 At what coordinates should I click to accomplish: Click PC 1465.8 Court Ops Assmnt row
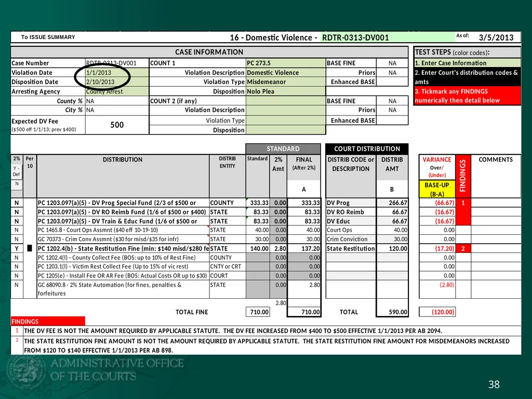click(x=123, y=230)
